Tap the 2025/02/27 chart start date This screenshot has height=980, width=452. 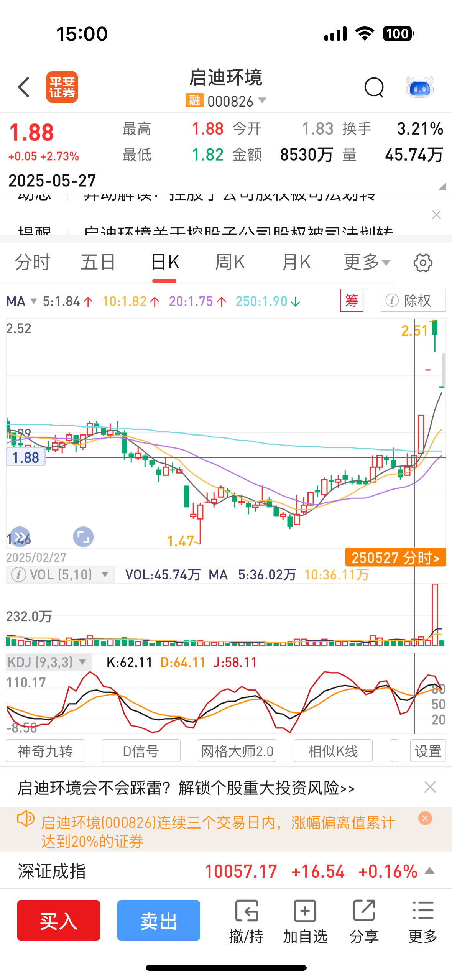(36, 557)
